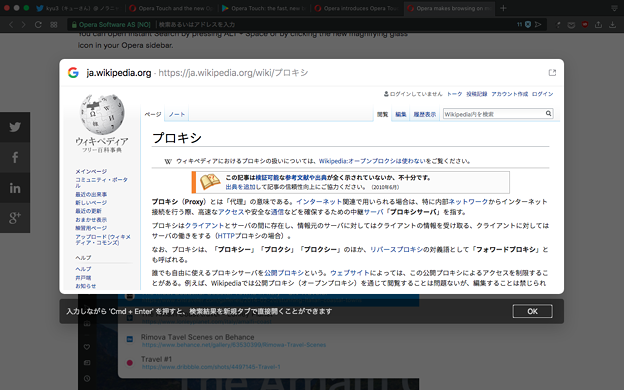Screen dimensions: 624x390
Task: Open the Wikipedia:オープンプロクシは使わない link
Action: (x=372, y=161)
